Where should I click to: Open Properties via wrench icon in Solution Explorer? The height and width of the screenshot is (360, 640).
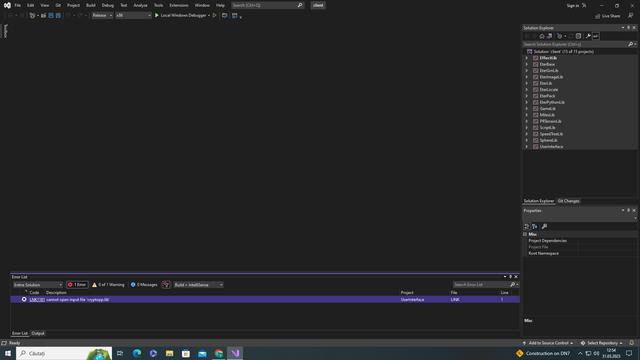click(588, 36)
